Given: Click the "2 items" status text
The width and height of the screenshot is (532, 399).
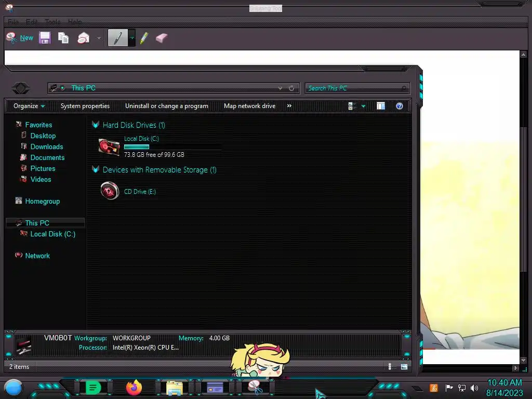Looking at the screenshot, I should pyautogui.click(x=19, y=367).
